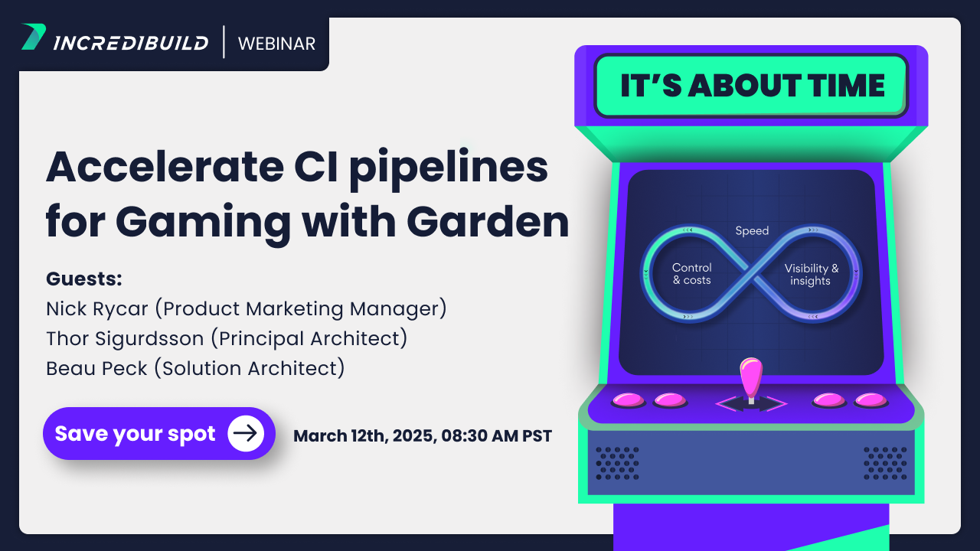Click the Visibility & insights label
Image resolution: width=980 pixels, height=551 pixels.
(x=811, y=275)
